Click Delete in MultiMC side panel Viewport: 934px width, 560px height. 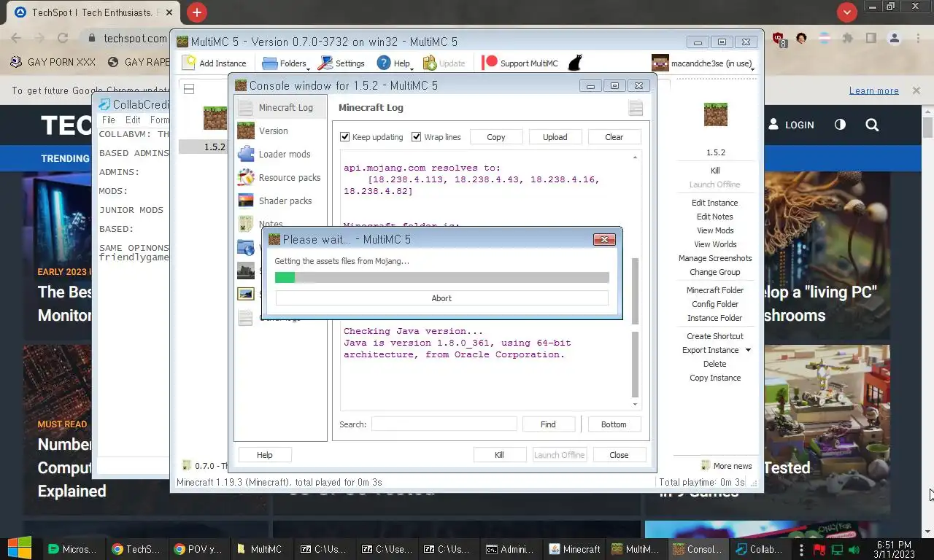point(715,364)
